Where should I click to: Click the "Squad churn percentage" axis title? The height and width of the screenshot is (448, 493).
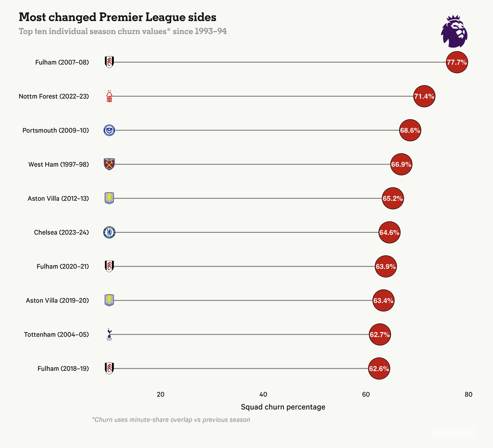(x=283, y=407)
